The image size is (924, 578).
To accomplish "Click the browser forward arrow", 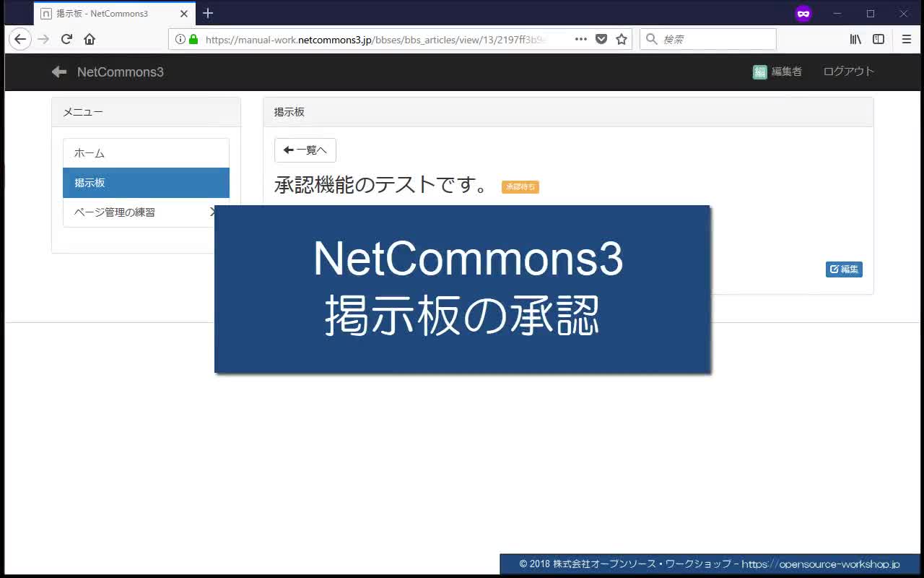I will pos(43,39).
